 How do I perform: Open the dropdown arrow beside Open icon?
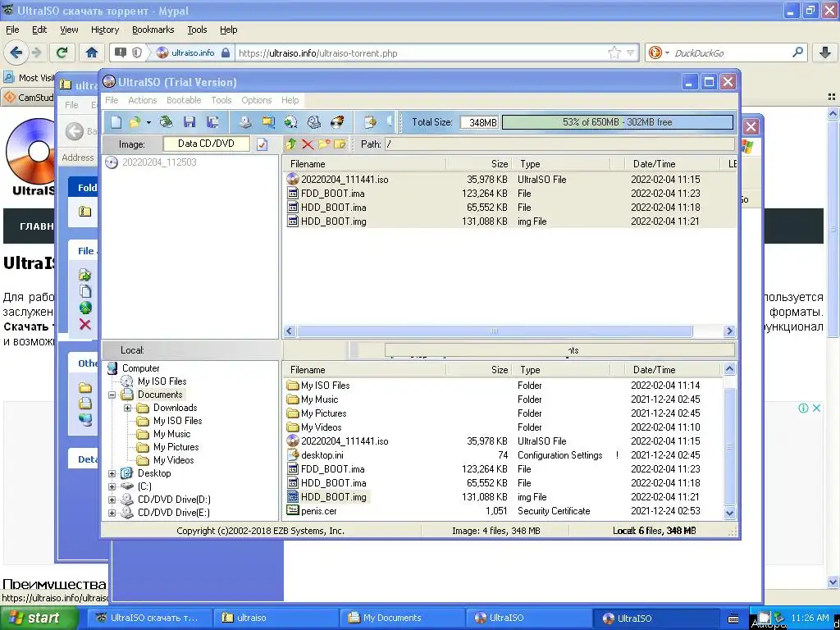click(148, 123)
